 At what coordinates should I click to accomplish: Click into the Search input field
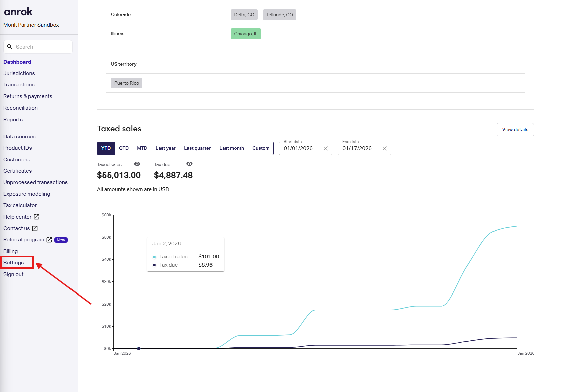[x=42, y=47]
